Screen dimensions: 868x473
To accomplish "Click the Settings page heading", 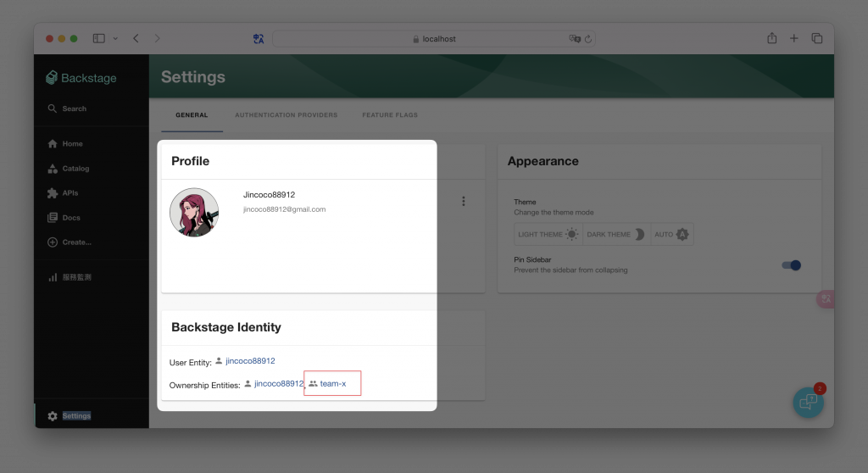I will pyautogui.click(x=193, y=77).
